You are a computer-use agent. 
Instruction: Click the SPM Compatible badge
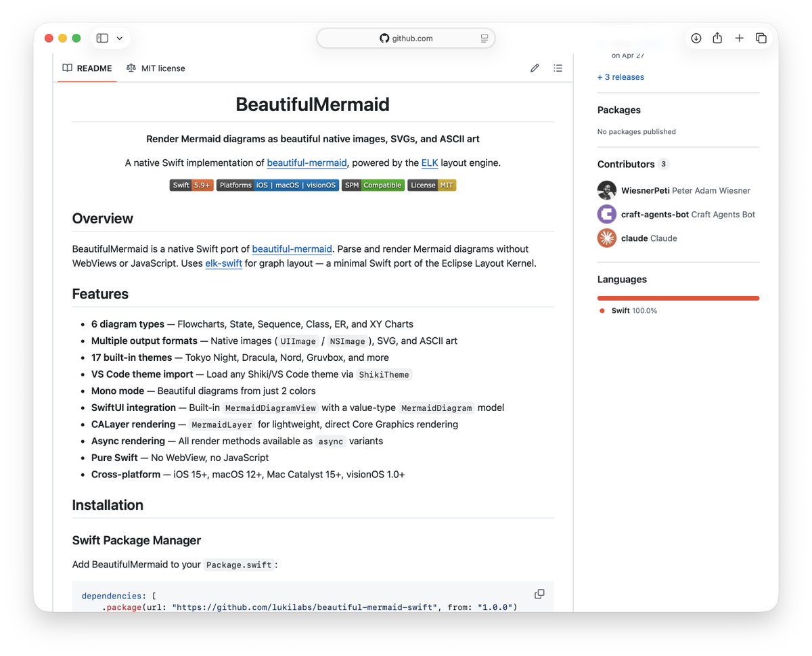373,185
